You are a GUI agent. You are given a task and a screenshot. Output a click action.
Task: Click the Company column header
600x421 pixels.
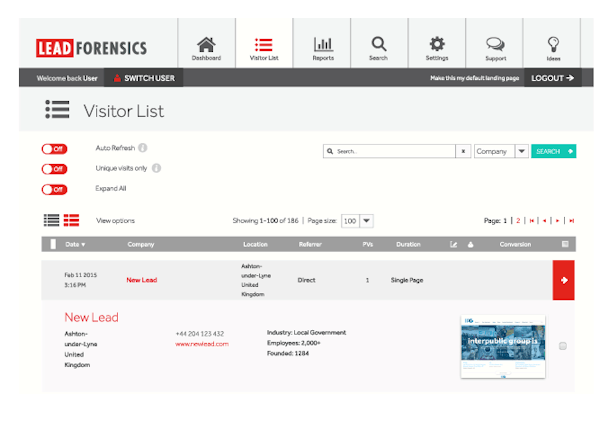tap(141, 244)
